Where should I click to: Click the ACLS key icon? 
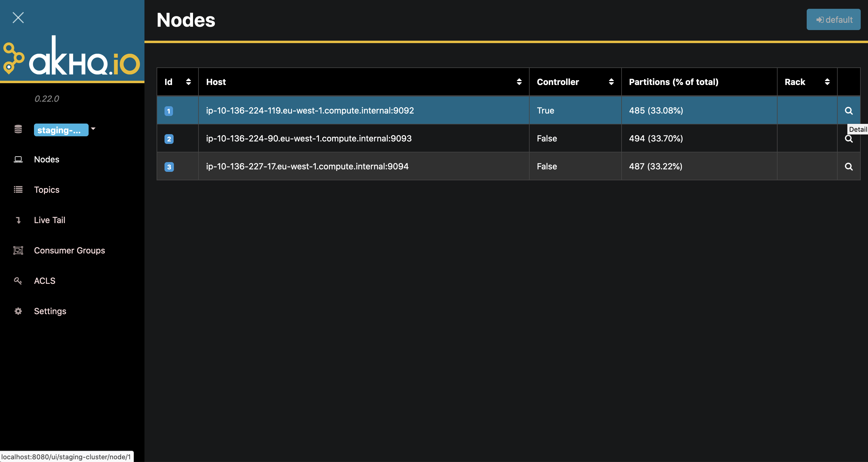tap(18, 281)
